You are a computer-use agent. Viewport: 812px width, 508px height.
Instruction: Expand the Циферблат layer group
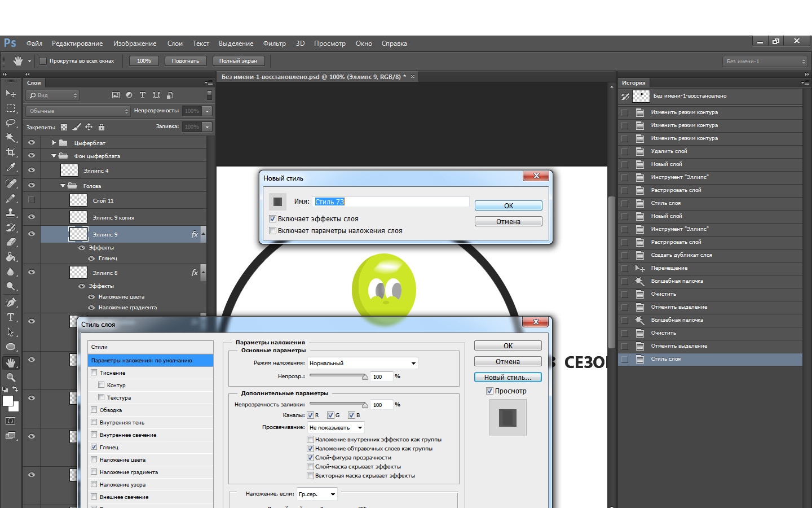(x=54, y=143)
